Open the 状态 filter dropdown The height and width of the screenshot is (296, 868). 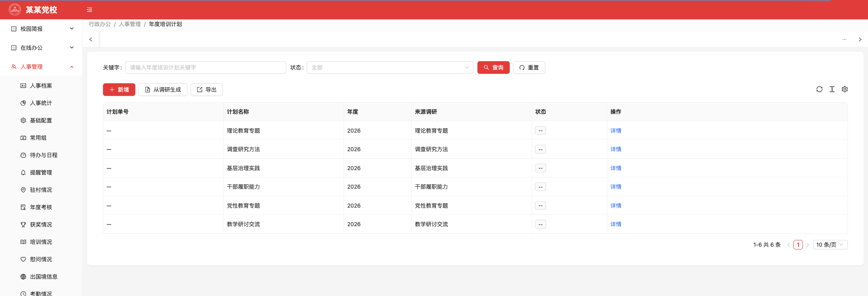(390, 67)
